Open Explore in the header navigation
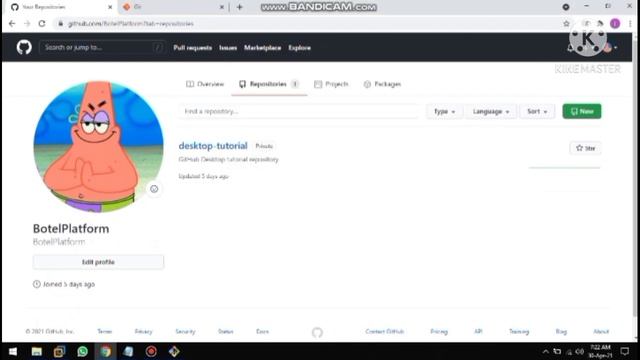The image size is (640, 360). 300,48
